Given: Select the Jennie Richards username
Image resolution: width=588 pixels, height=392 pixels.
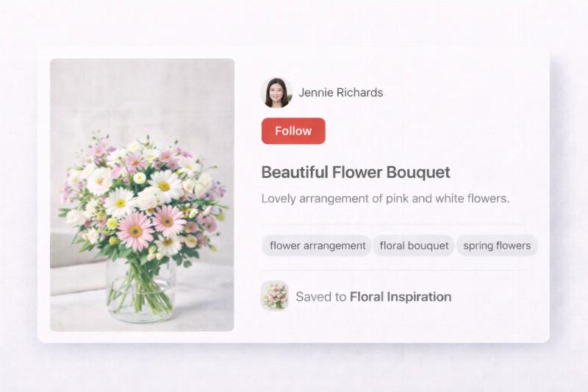Looking at the screenshot, I should pyautogui.click(x=340, y=93).
